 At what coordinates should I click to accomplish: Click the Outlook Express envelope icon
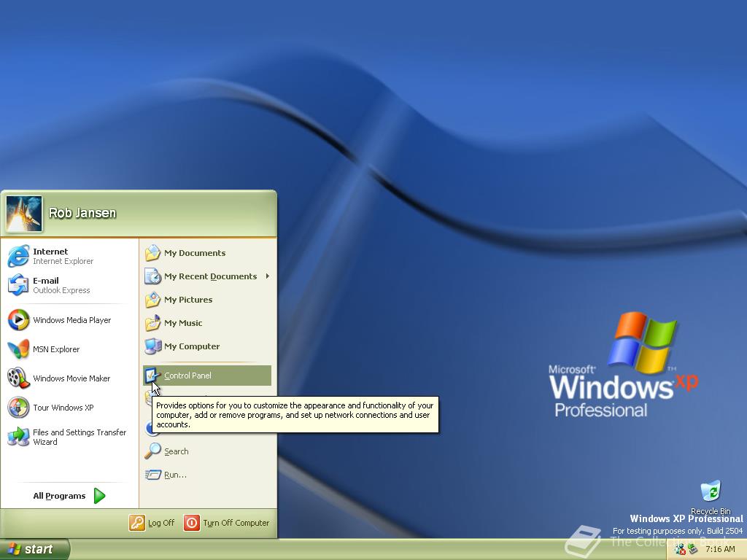coord(18,285)
